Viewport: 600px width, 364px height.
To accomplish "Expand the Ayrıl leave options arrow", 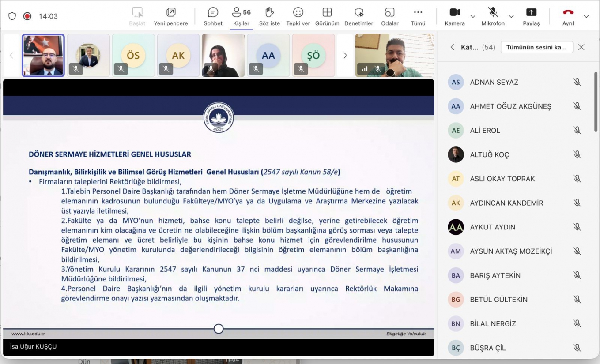I will (586, 16).
